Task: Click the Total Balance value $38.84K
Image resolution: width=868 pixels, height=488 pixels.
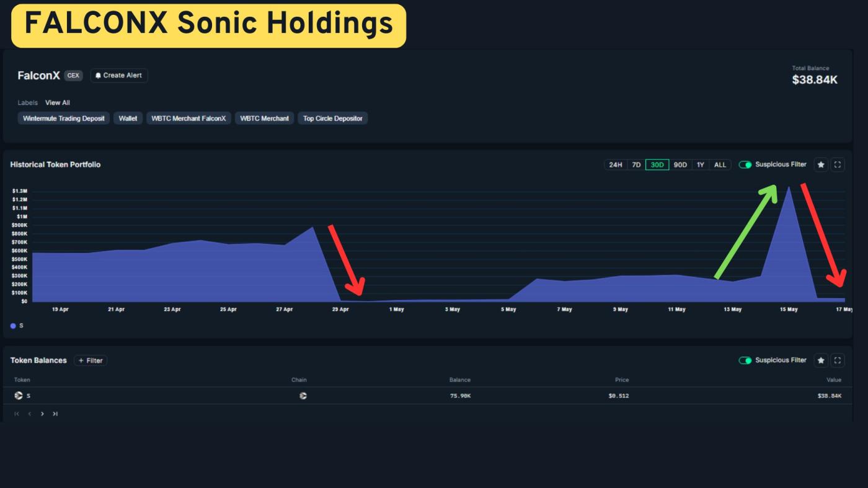Action: pos(817,80)
